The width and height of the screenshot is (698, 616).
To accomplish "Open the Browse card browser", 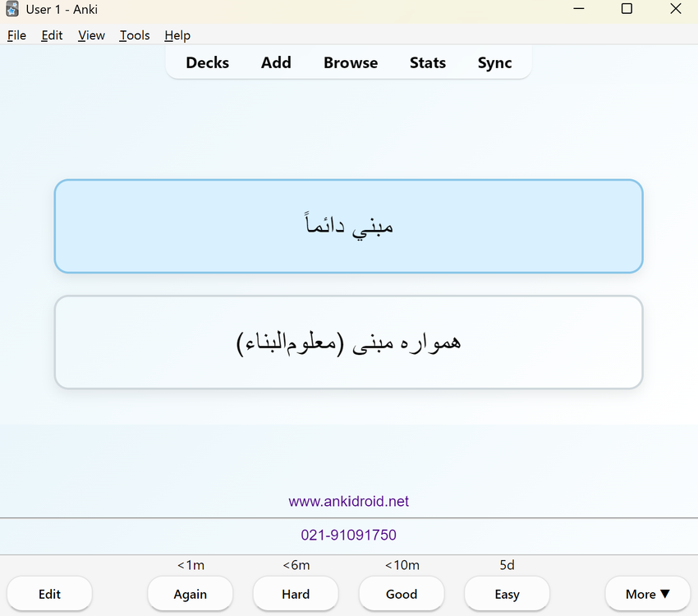I will [x=351, y=62].
